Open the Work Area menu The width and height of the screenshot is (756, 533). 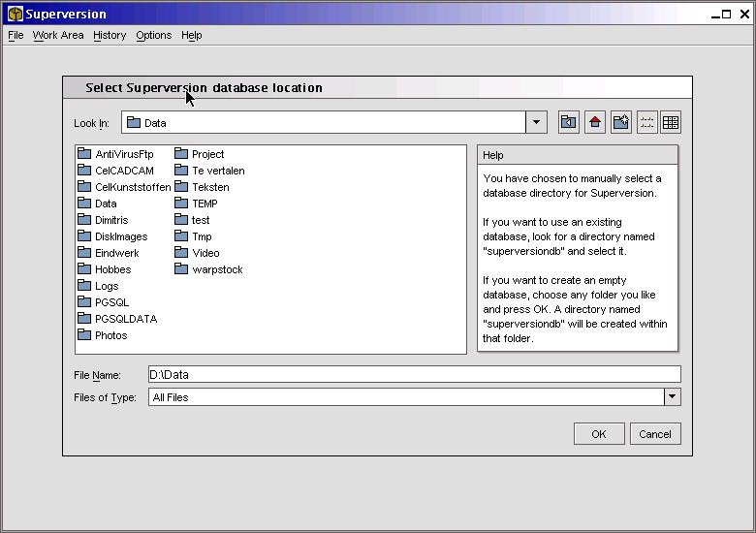pos(58,35)
